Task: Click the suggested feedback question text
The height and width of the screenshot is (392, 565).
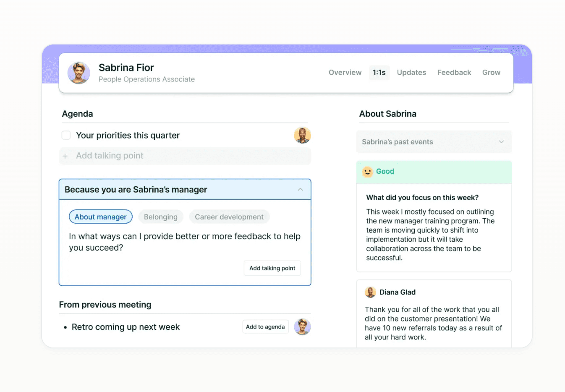Action: coord(185,242)
